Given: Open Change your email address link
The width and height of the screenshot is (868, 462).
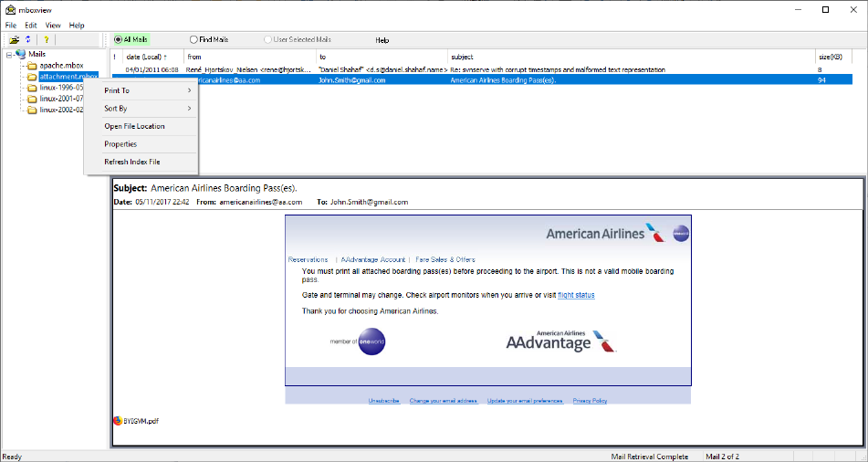Looking at the screenshot, I should tap(443, 401).
